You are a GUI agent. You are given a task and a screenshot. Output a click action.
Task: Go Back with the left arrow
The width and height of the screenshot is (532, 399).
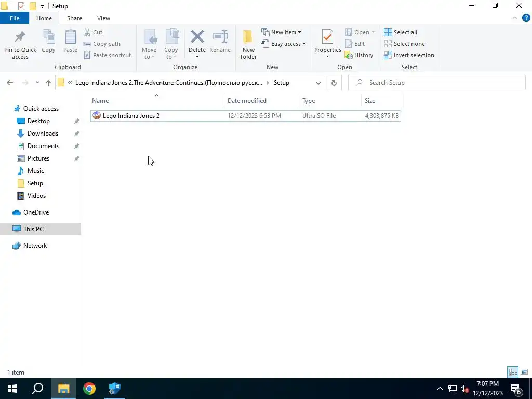point(10,83)
